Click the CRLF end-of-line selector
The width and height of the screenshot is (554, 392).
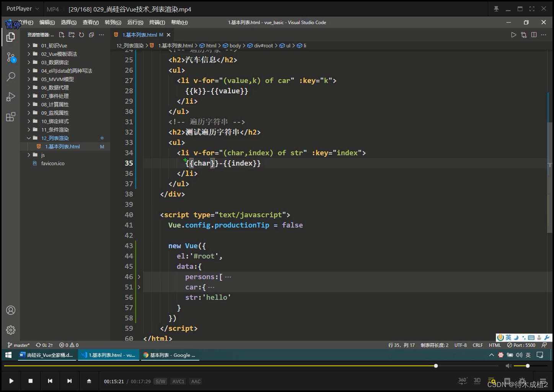pyautogui.click(x=478, y=345)
